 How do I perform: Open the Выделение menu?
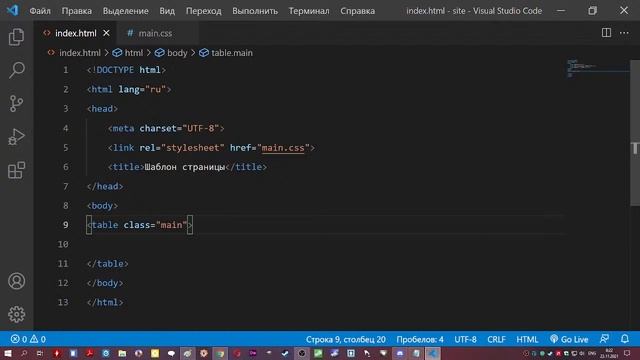click(x=126, y=11)
